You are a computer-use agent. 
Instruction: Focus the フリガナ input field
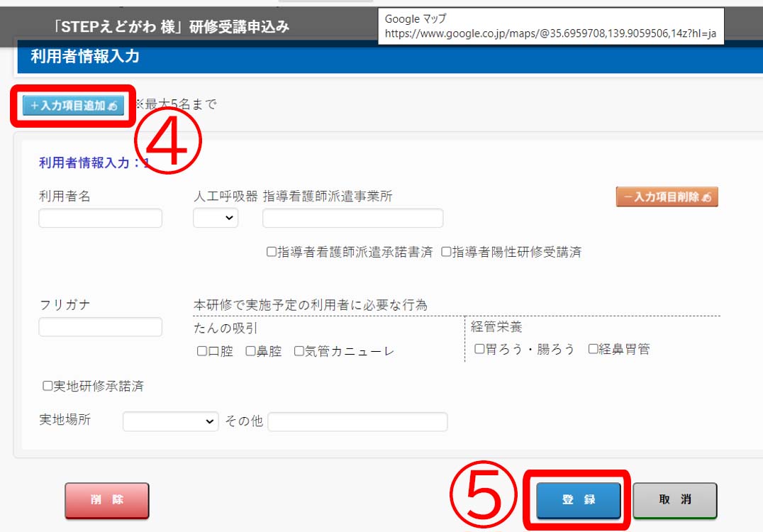pyautogui.click(x=100, y=326)
